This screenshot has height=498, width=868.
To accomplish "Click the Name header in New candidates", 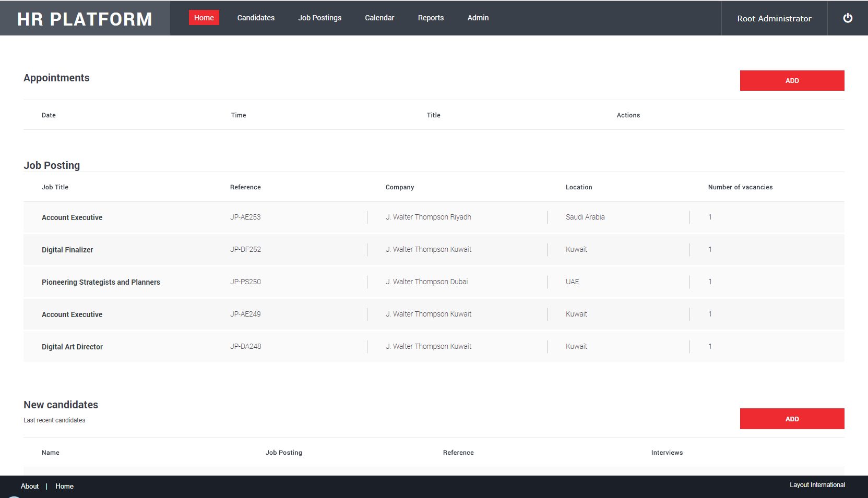I will click(x=51, y=453).
